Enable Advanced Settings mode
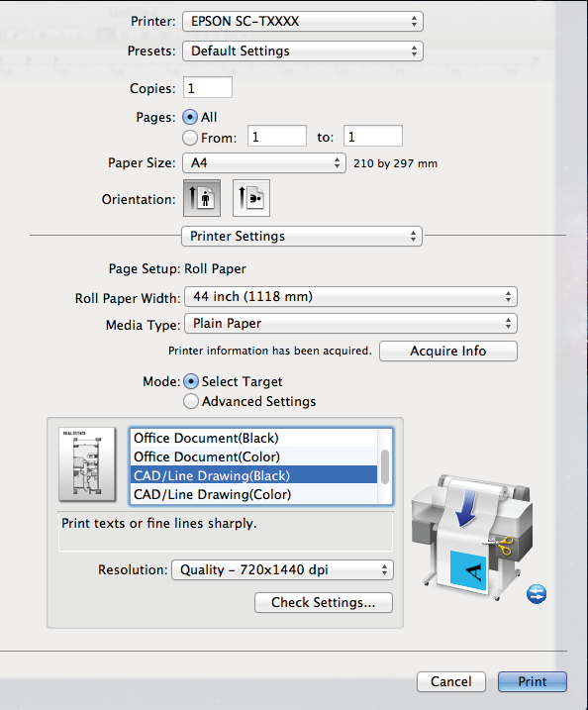This screenshot has height=710, width=588. click(191, 401)
